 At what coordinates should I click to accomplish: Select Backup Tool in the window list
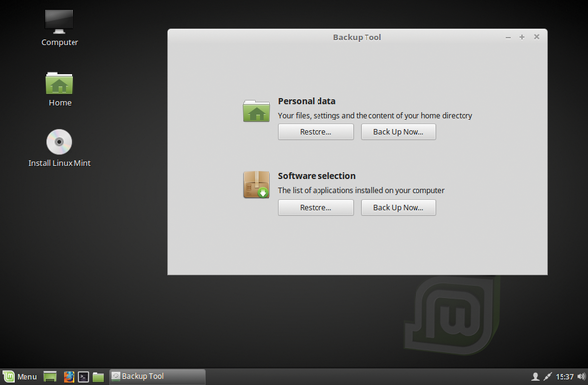(x=157, y=377)
